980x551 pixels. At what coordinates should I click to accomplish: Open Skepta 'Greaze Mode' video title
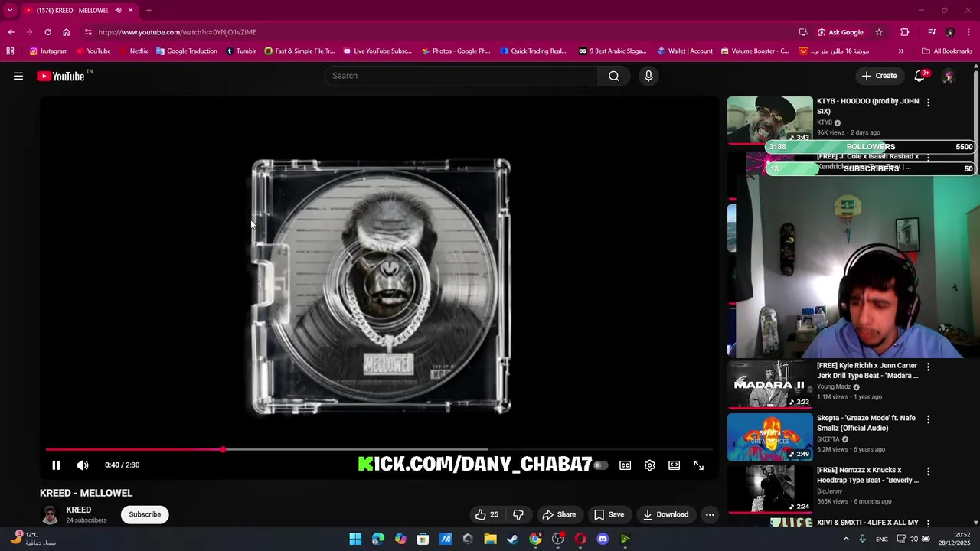coord(866,423)
